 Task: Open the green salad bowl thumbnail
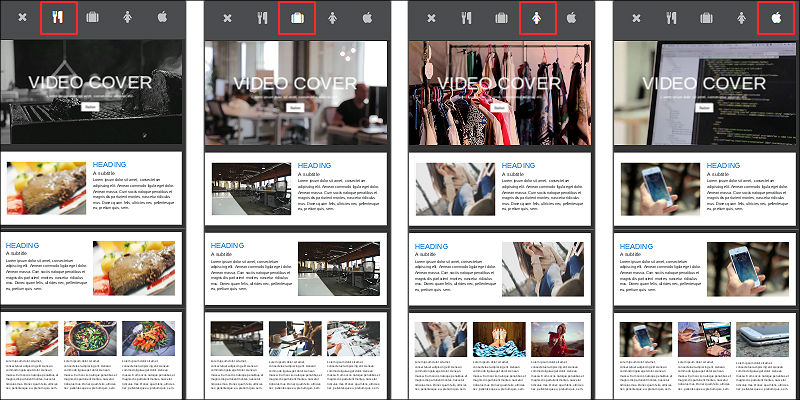click(90, 338)
